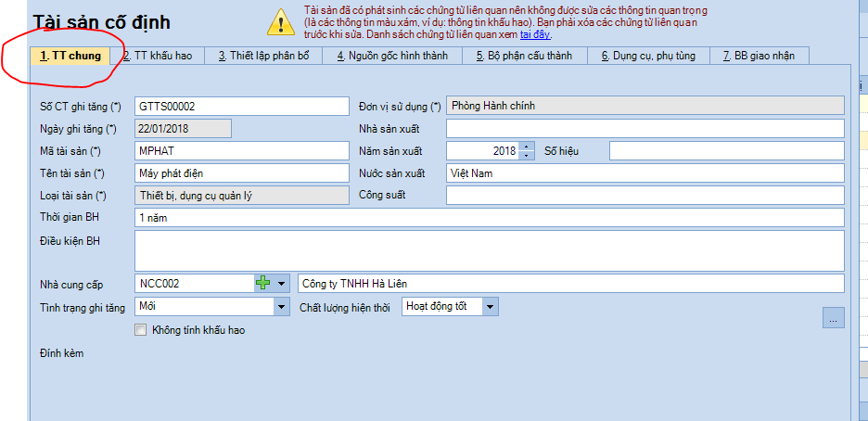Increase the Năm sản xuất year value
Viewport: 868px width, 421px height.
click(x=527, y=146)
